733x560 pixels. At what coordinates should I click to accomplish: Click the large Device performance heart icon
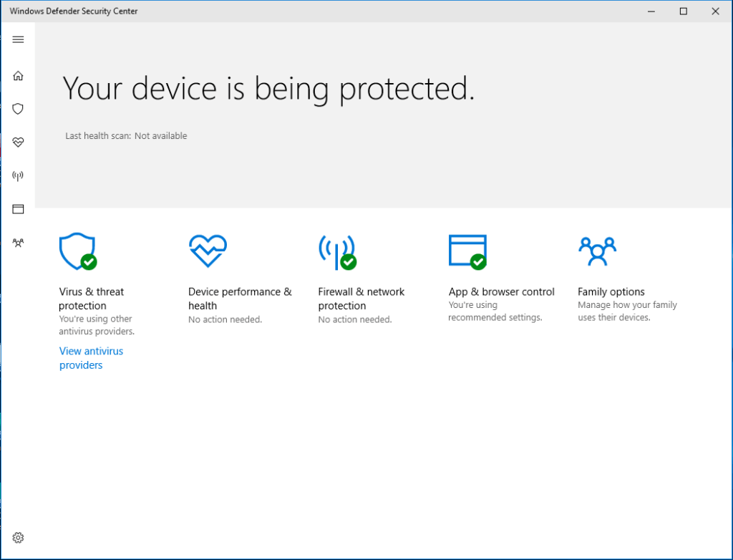coord(208,251)
